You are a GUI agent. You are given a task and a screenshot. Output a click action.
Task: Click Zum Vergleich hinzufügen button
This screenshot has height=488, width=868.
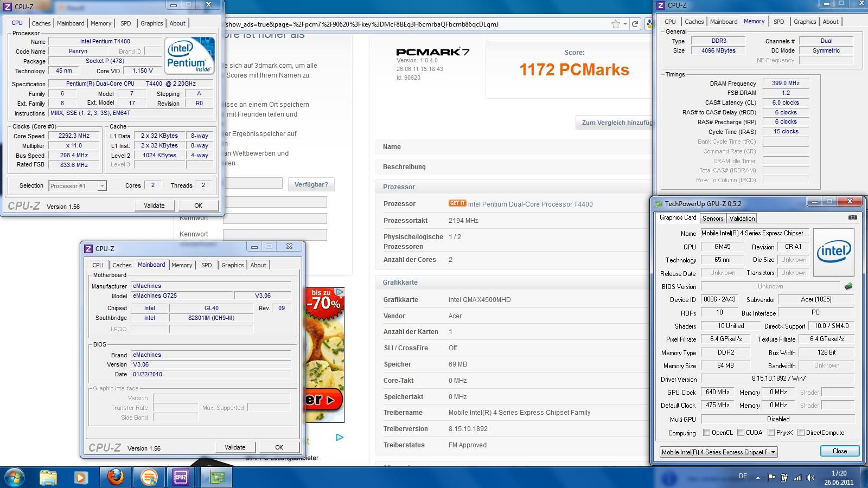[x=614, y=123]
